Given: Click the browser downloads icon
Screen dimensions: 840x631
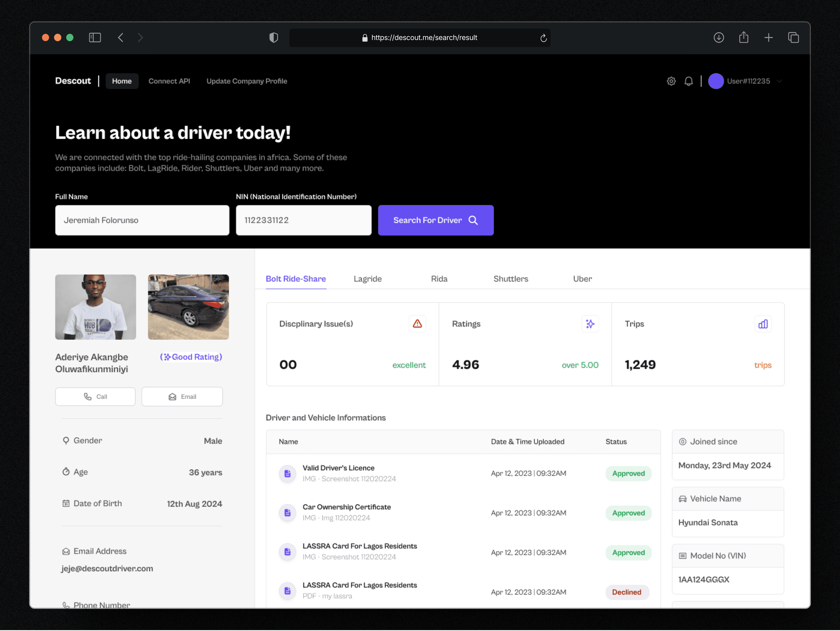Looking at the screenshot, I should tap(719, 37).
